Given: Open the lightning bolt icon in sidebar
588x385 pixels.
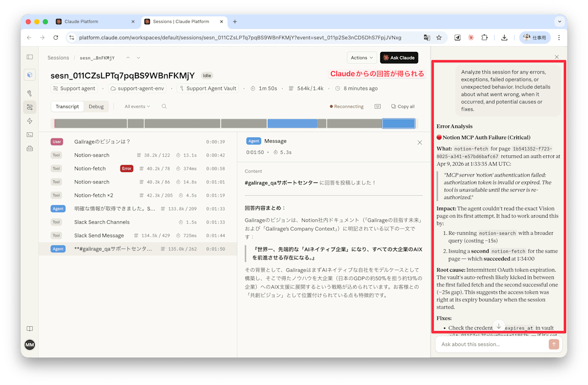Looking at the screenshot, I should (30, 121).
